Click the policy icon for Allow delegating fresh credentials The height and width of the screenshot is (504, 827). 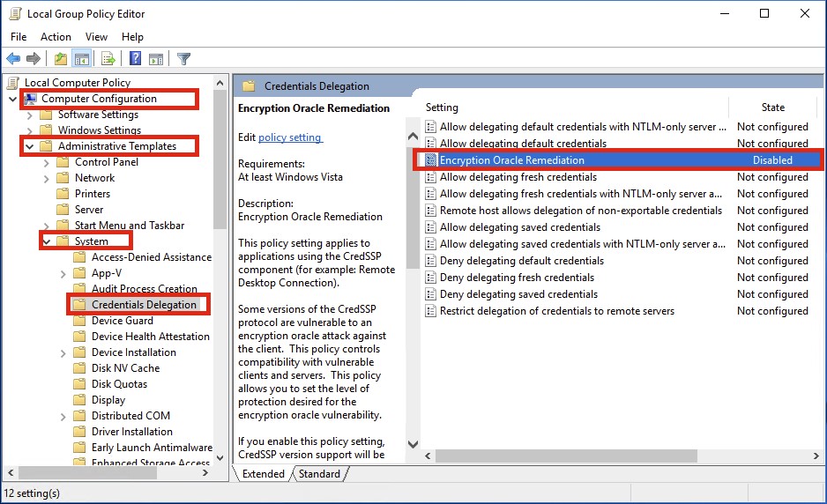431,177
